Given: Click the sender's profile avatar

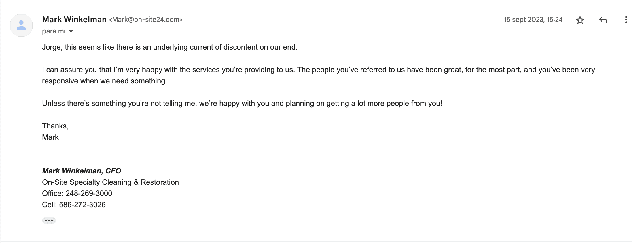Looking at the screenshot, I should (x=21, y=25).
